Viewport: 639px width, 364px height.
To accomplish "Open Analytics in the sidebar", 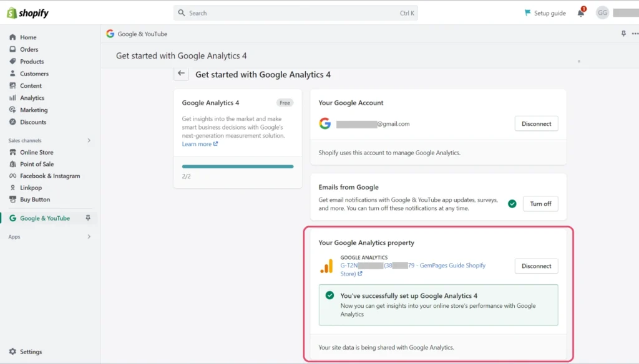I will 32,98.
